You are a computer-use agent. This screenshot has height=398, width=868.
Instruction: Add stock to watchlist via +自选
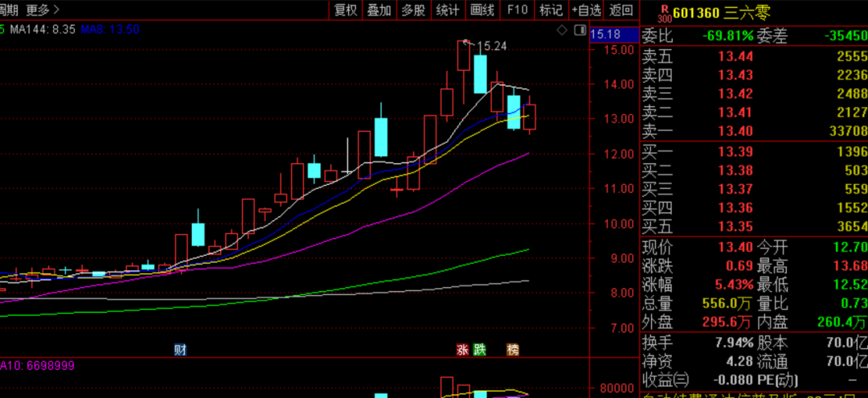click(x=586, y=10)
